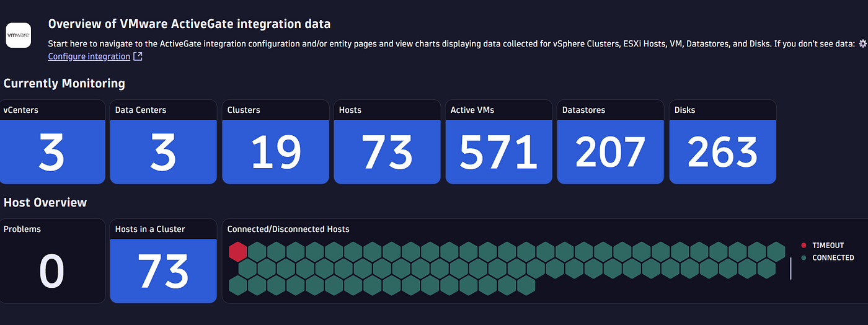This screenshot has width=868, height=325.
Task: Click the Datastores tile label
Action: [583, 110]
